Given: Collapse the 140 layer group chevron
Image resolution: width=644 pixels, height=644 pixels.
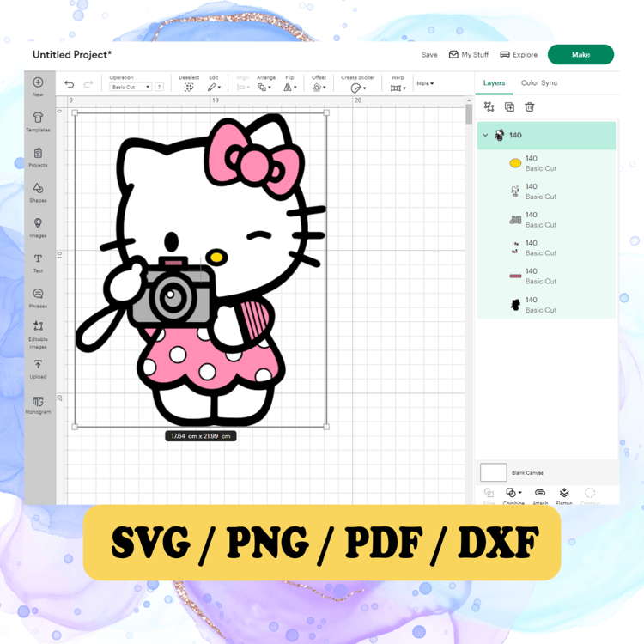Looking at the screenshot, I should [x=485, y=135].
